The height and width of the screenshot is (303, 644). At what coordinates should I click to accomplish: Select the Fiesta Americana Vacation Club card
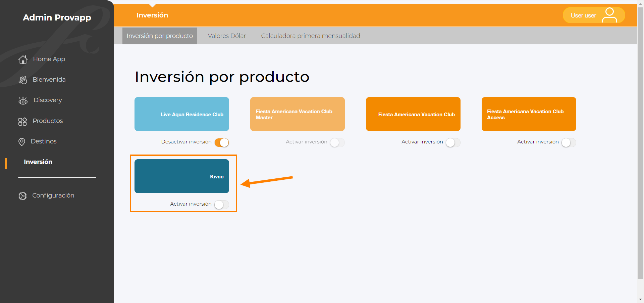(413, 114)
